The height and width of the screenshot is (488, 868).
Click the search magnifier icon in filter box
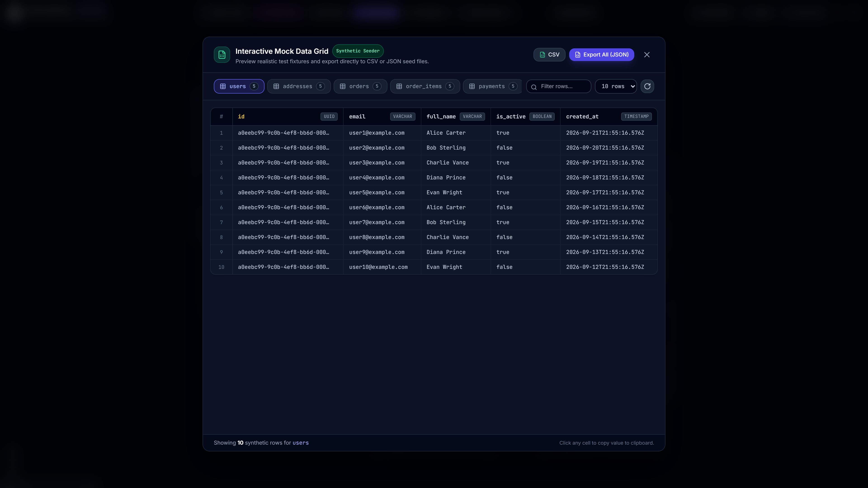[x=534, y=87]
